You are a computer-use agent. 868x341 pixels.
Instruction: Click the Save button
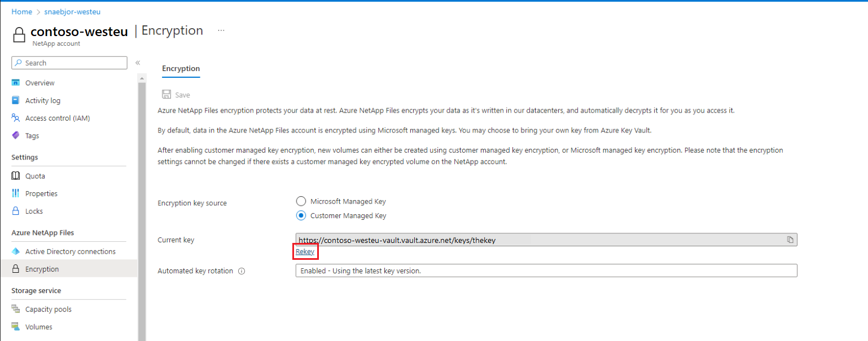click(176, 95)
